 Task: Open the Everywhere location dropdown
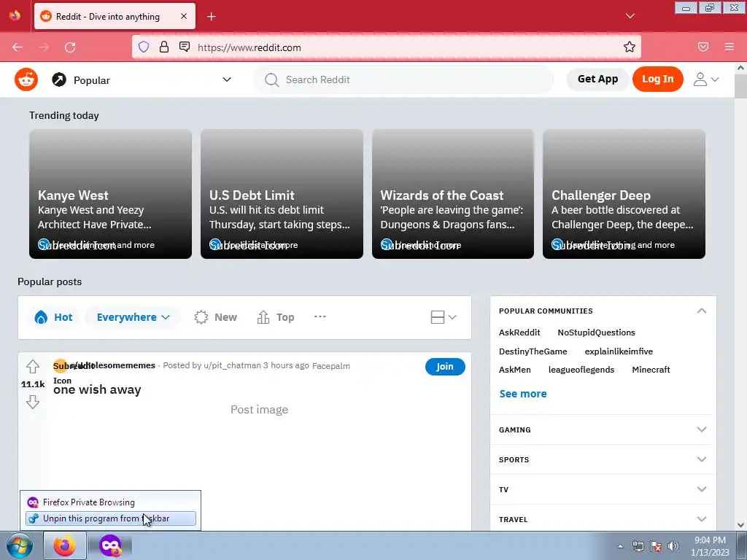pyautogui.click(x=133, y=317)
